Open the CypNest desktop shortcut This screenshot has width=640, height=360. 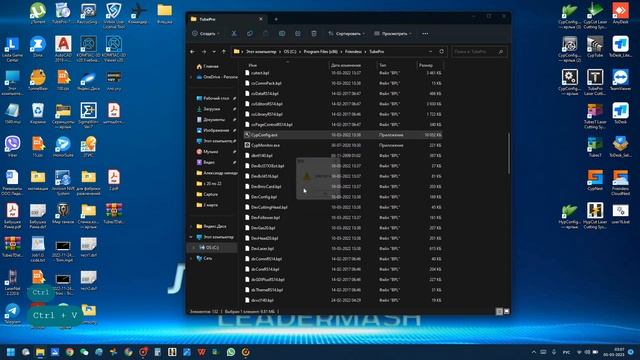595,180
